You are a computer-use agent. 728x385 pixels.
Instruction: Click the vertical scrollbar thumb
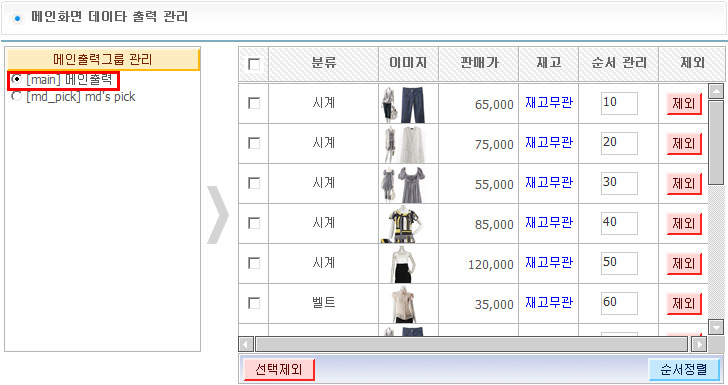[716, 143]
